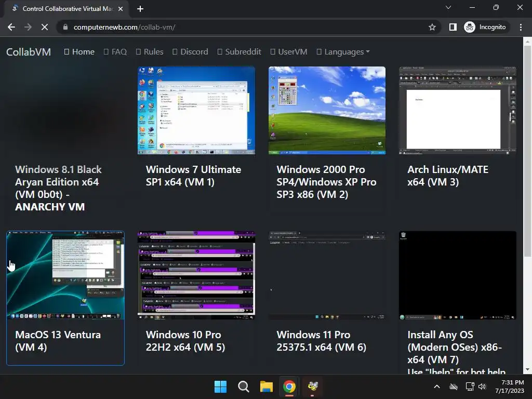The image size is (532, 399).
Task: Open the network status tray icon
Action: [x=470, y=387]
